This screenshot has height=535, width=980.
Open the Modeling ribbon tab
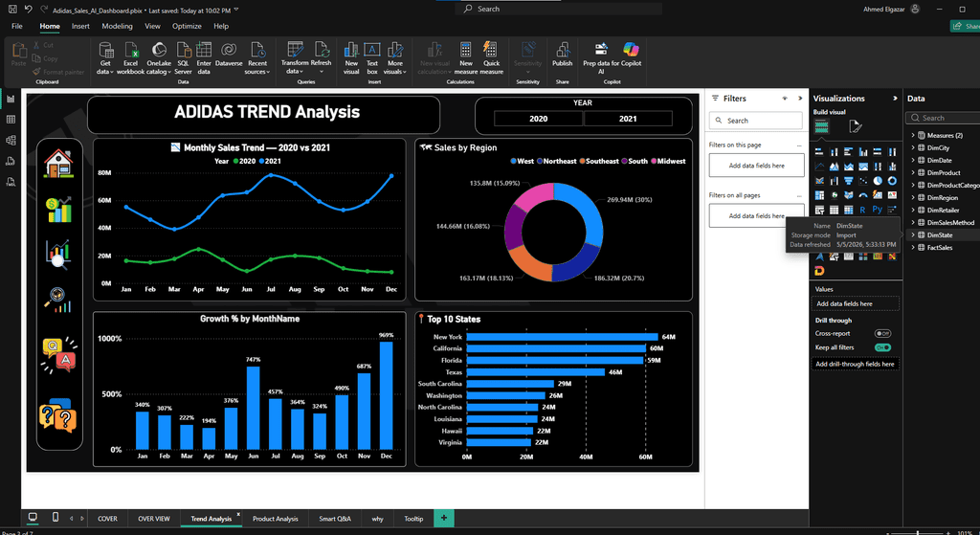[x=117, y=26]
